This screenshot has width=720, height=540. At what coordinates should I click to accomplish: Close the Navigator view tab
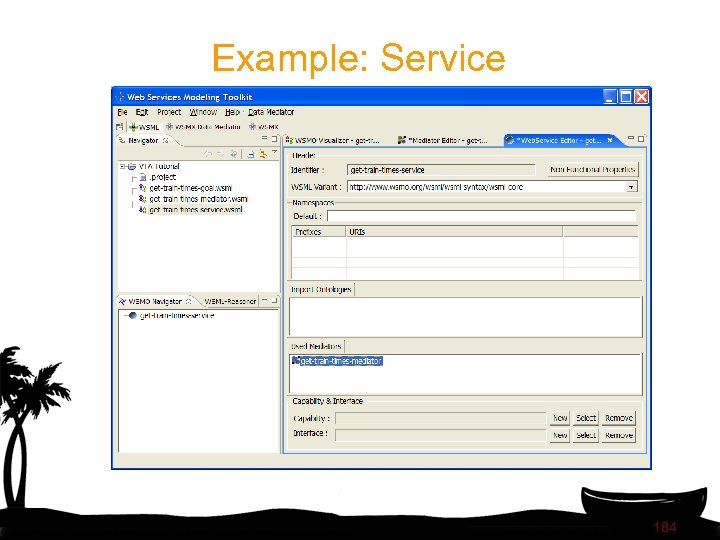click(x=165, y=141)
